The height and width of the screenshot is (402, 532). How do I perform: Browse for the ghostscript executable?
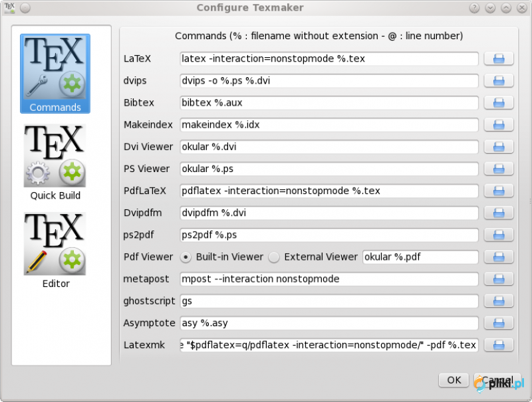[498, 301]
